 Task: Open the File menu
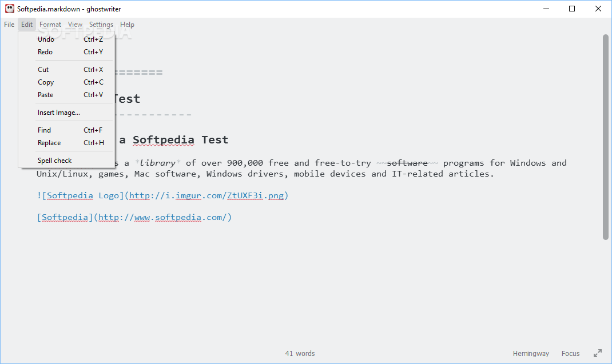tap(9, 25)
